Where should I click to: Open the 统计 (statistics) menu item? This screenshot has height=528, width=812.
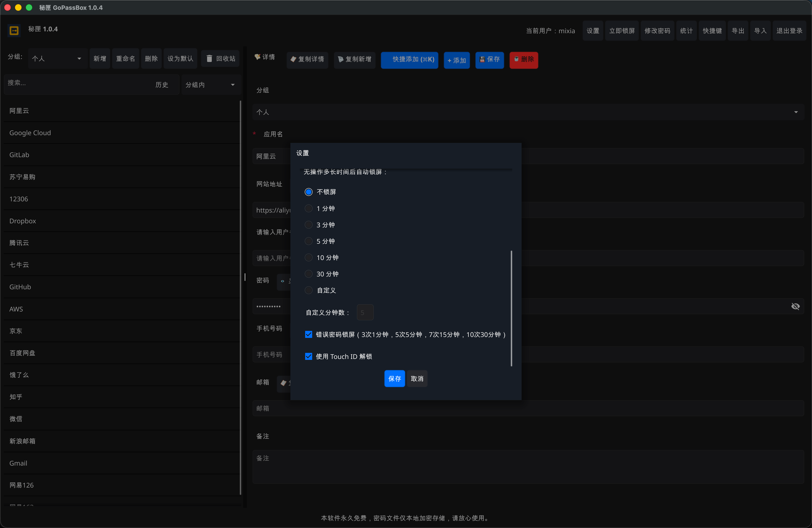click(686, 31)
